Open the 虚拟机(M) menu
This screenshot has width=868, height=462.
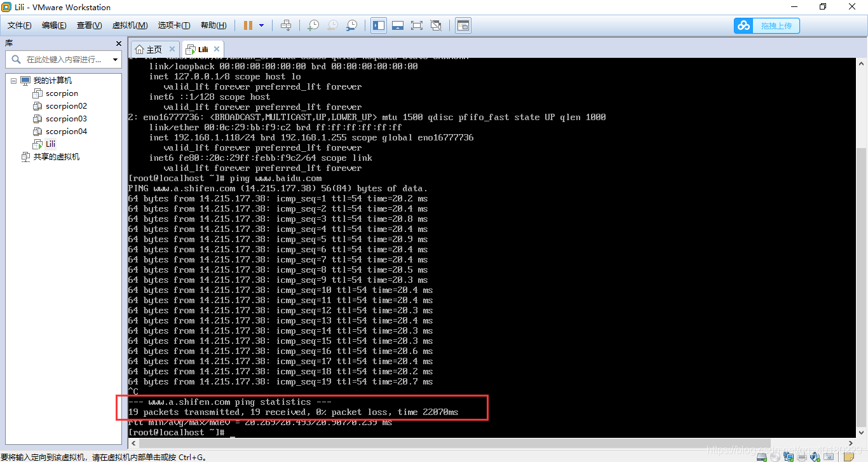pos(130,25)
